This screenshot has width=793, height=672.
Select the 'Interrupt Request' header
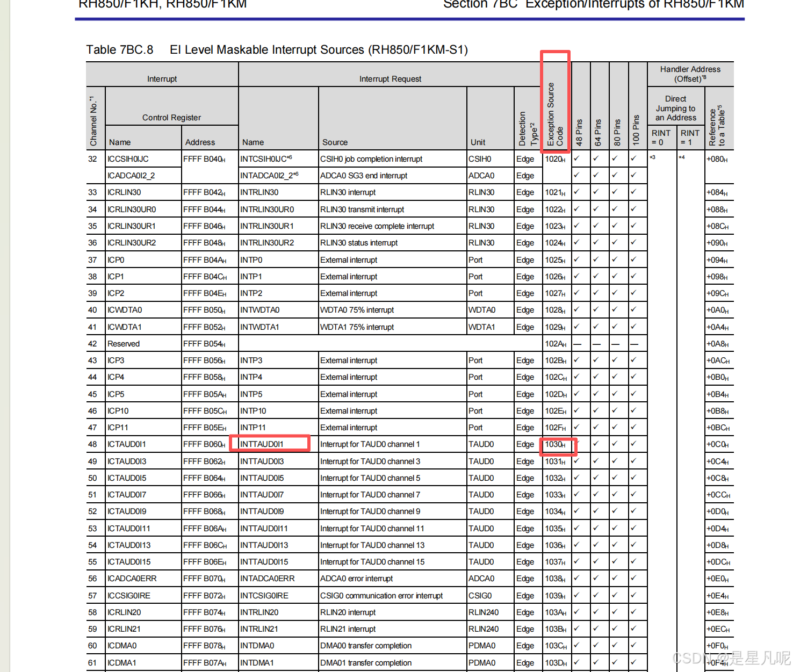point(390,79)
